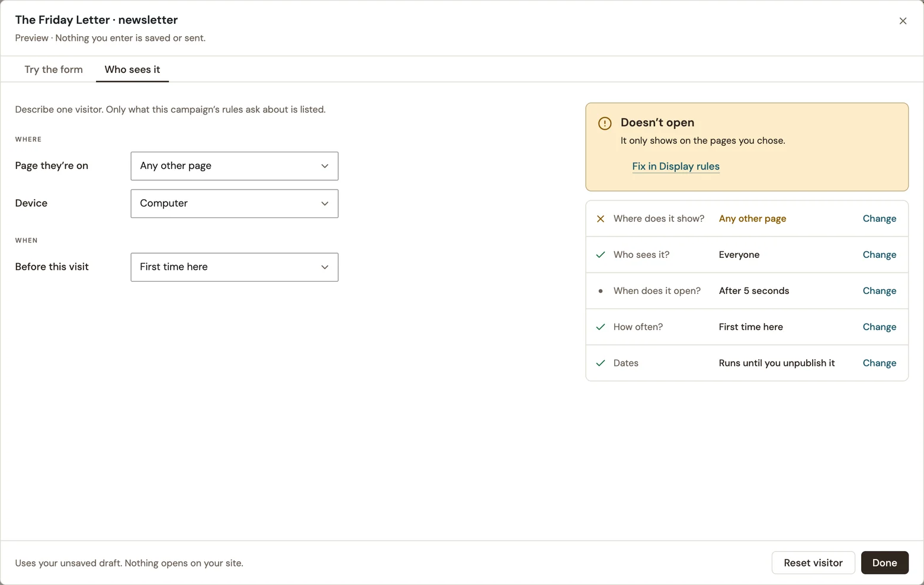Screen dimensions: 924x585
Task: Click the 'Dates' row label
Action: (626, 363)
